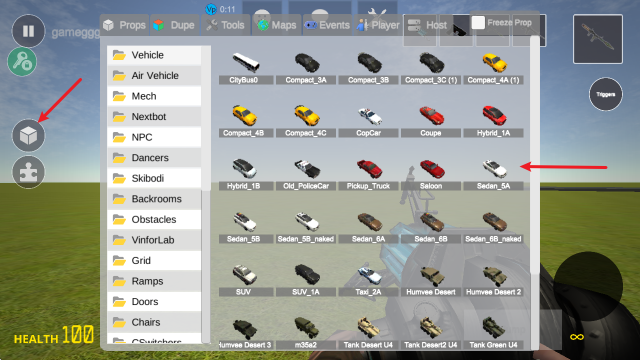Switch to the Props tab

[124, 25]
